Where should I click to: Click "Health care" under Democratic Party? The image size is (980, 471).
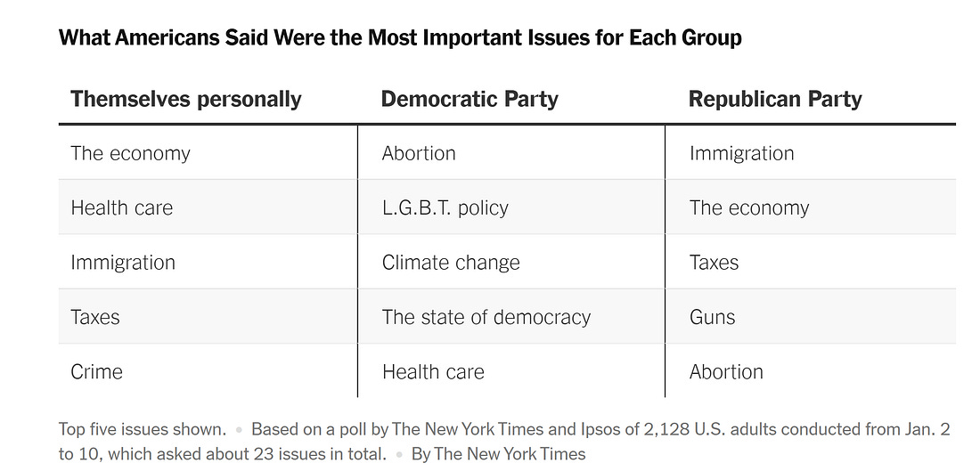tap(433, 371)
